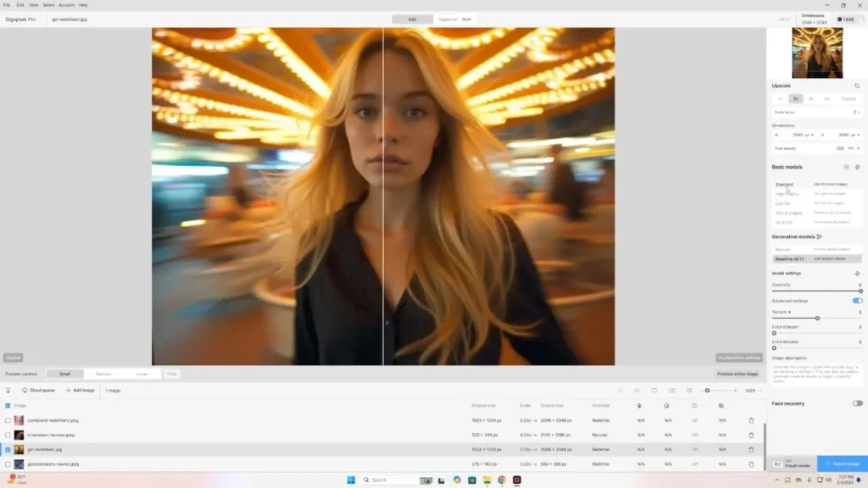Click the Export image button
This screenshot has height=488, width=868.
point(842,464)
